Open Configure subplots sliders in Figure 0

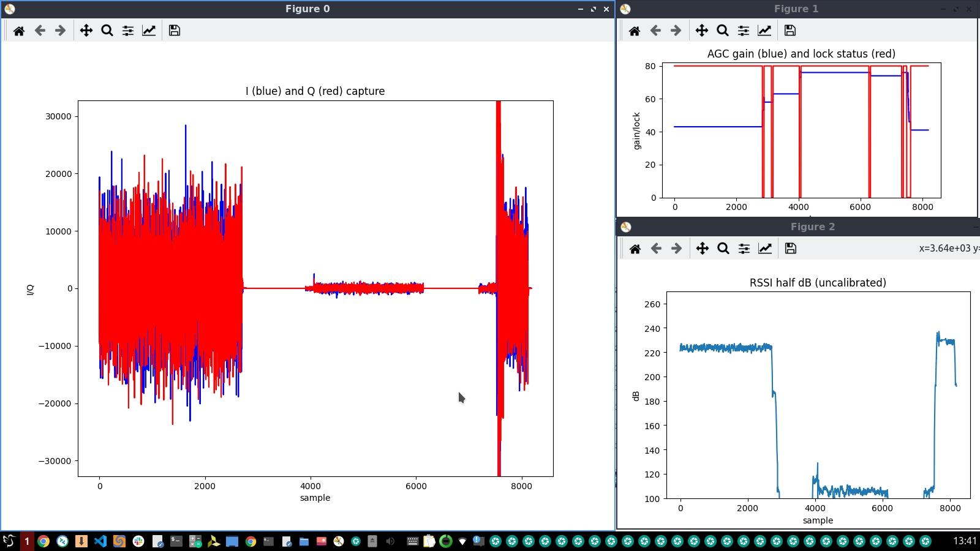tap(128, 31)
